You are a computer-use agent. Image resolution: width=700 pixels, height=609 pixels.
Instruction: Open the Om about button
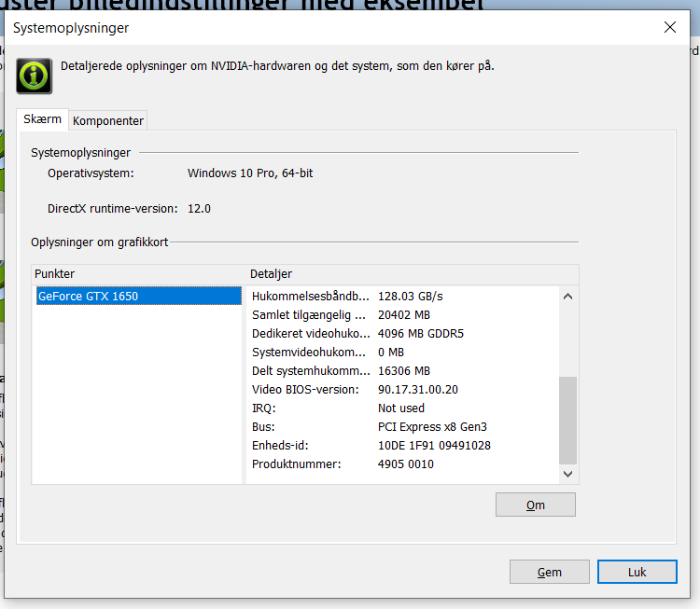(536, 505)
